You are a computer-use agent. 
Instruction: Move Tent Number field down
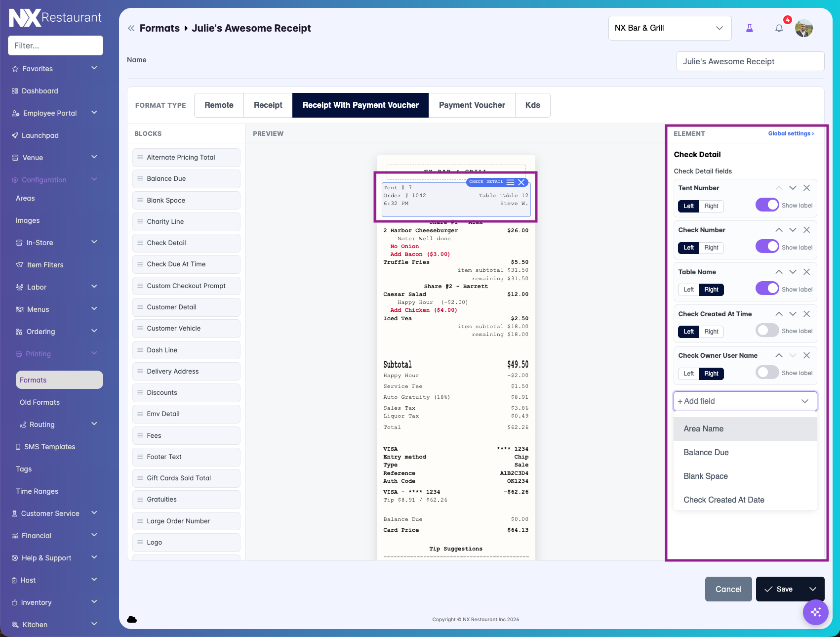[793, 188]
